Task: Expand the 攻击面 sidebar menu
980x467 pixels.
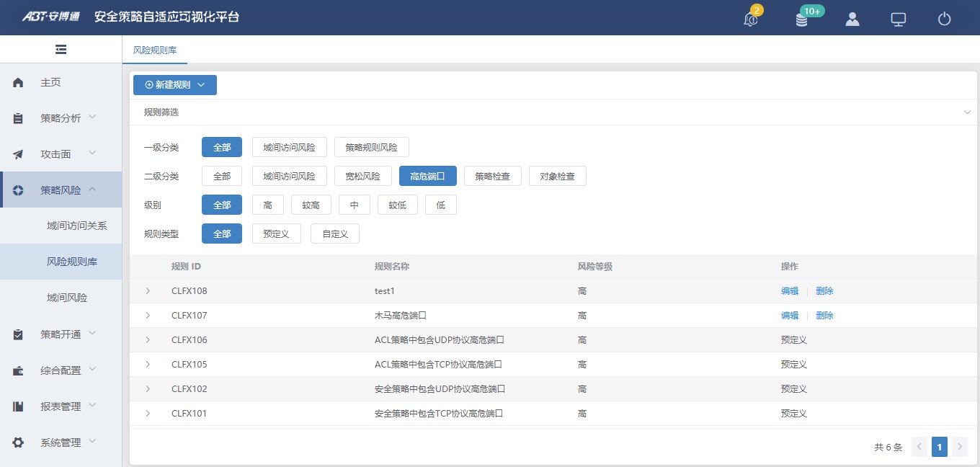Action: pyautogui.click(x=61, y=154)
